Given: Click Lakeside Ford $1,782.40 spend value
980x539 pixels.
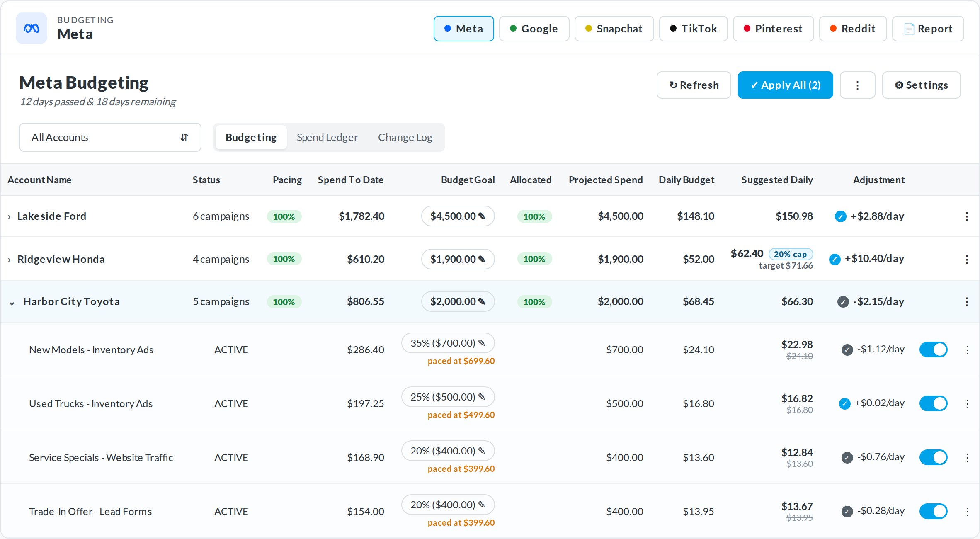Looking at the screenshot, I should click(361, 216).
